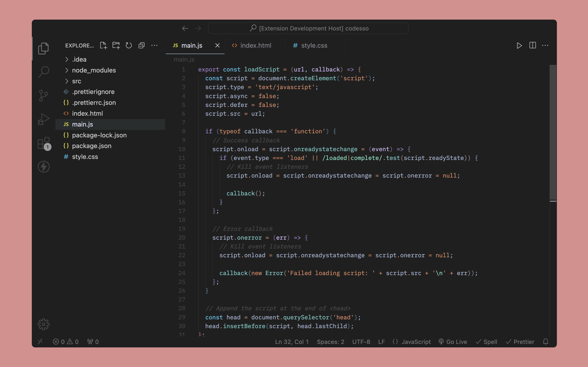Expand the .idea folder
The image size is (588, 367).
click(79, 59)
